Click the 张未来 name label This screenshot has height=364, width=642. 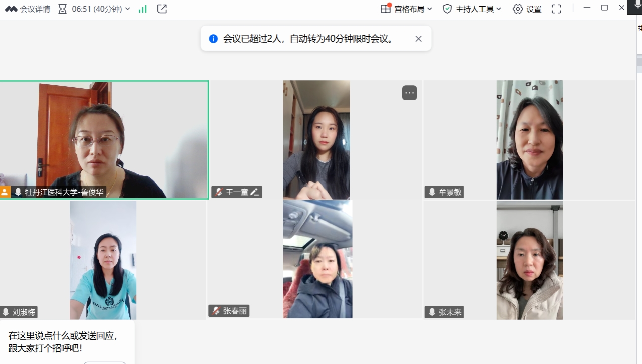[x=450, y=312]
